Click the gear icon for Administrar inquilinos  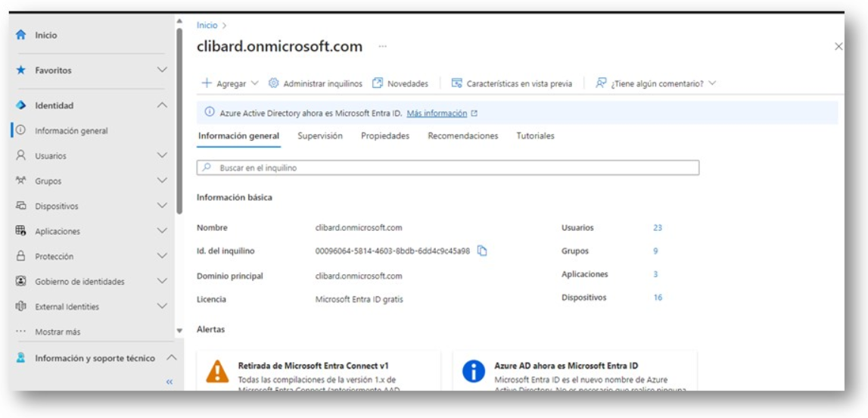273,83
